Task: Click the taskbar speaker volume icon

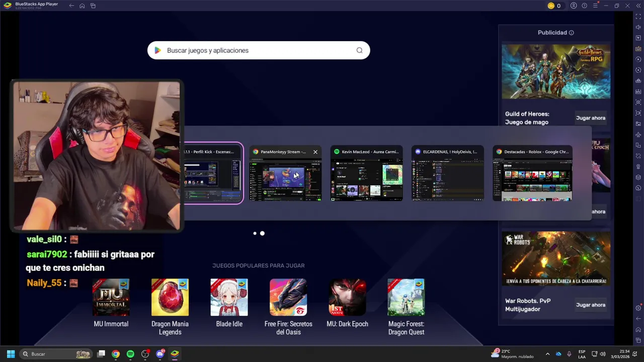Action: point(603,354)
